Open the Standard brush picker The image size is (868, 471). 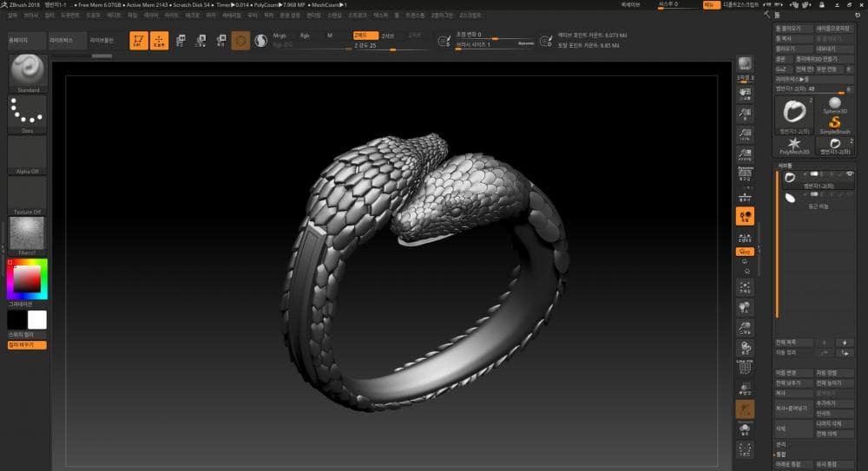(x=28, y=73)
